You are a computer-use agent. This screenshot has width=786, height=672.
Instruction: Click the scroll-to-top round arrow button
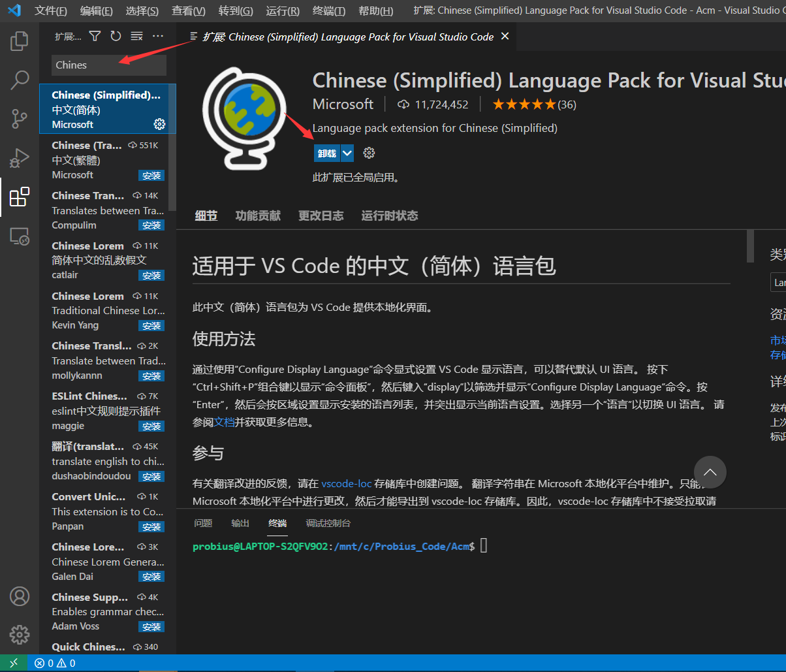[710, 472]
